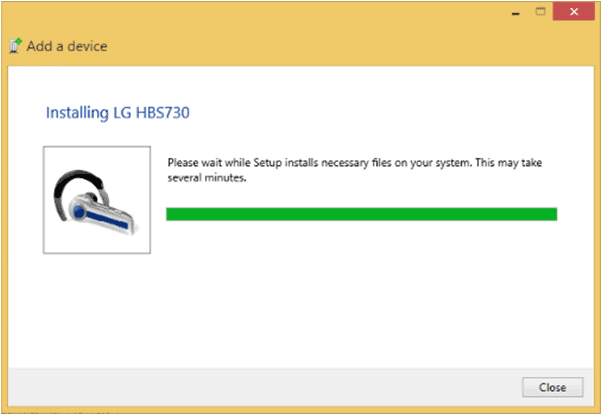Close the window with red X

point(573,12)
